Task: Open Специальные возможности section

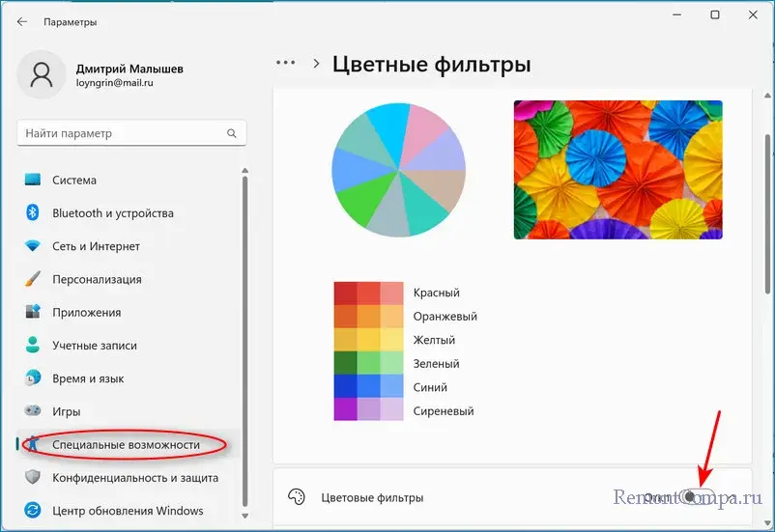Action: coord(126,444)
